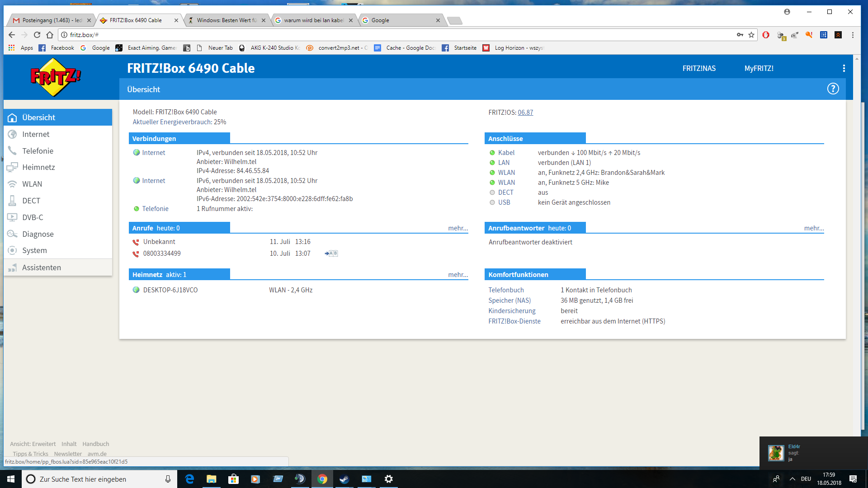Open the help question mark icon

(x=833, y=89)
